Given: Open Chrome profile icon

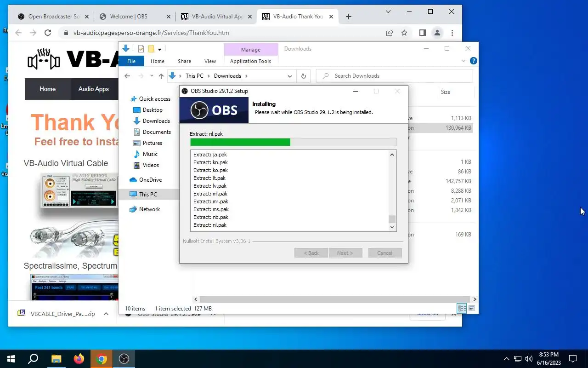Looking at the screenshot, I should [437, 33].
